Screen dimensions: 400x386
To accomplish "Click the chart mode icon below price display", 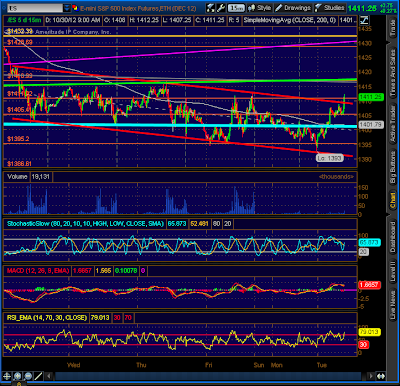I will 364,20.
